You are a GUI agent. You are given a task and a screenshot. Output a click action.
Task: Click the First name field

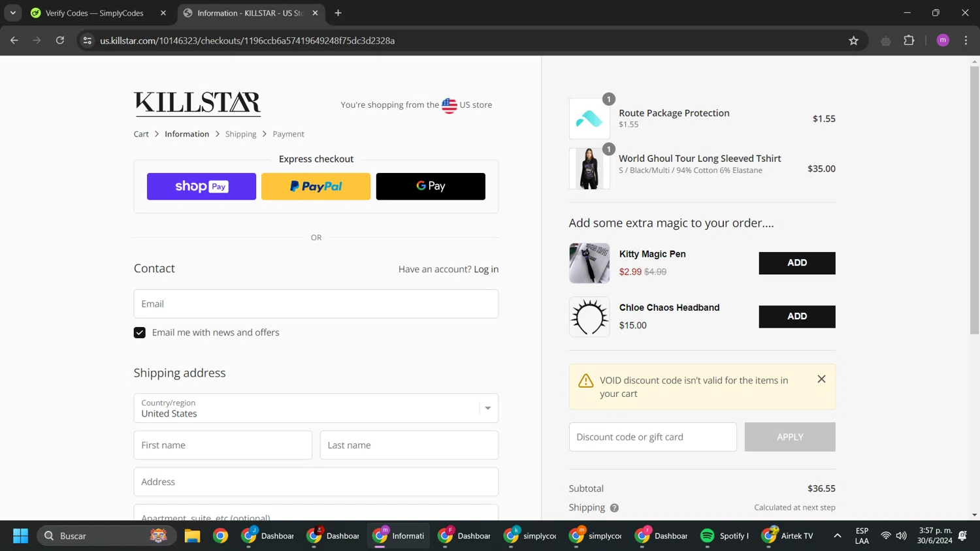pyautogui.click(x=223, y=445)
